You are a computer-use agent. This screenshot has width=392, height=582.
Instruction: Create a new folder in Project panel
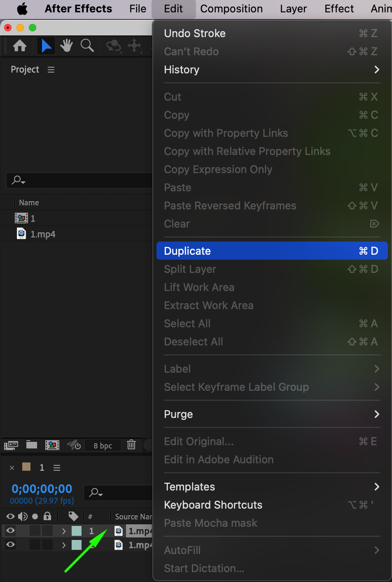pos(32,445)
